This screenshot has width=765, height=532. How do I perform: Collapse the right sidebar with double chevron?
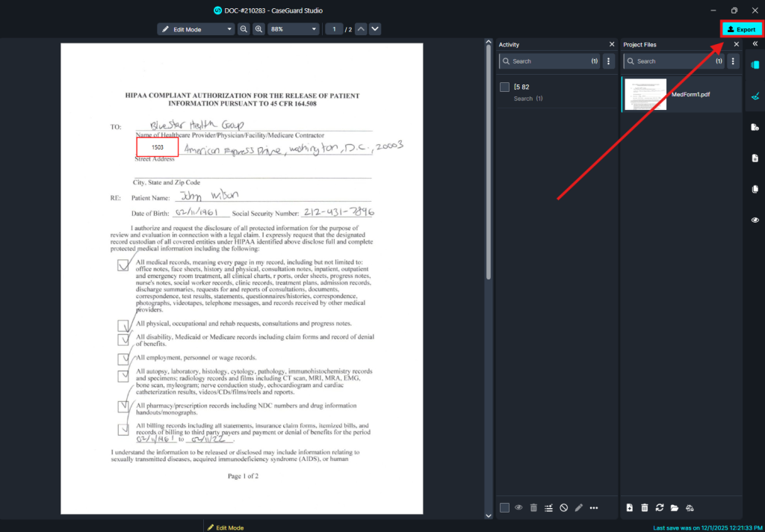coord(755,44)
